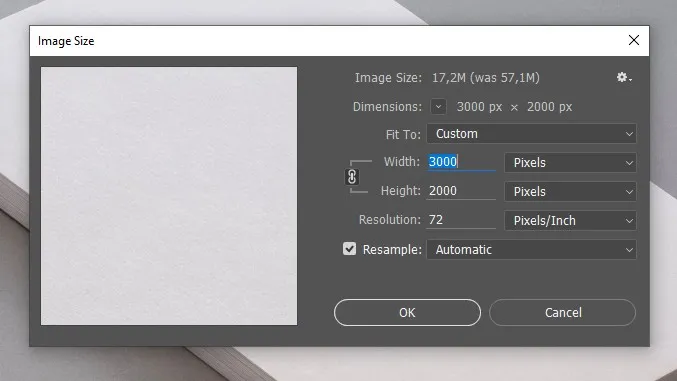Open the Dimensions unit chevron dropdown
The height and width of the screenshot is (381, 677).
[x=438, y=107]
